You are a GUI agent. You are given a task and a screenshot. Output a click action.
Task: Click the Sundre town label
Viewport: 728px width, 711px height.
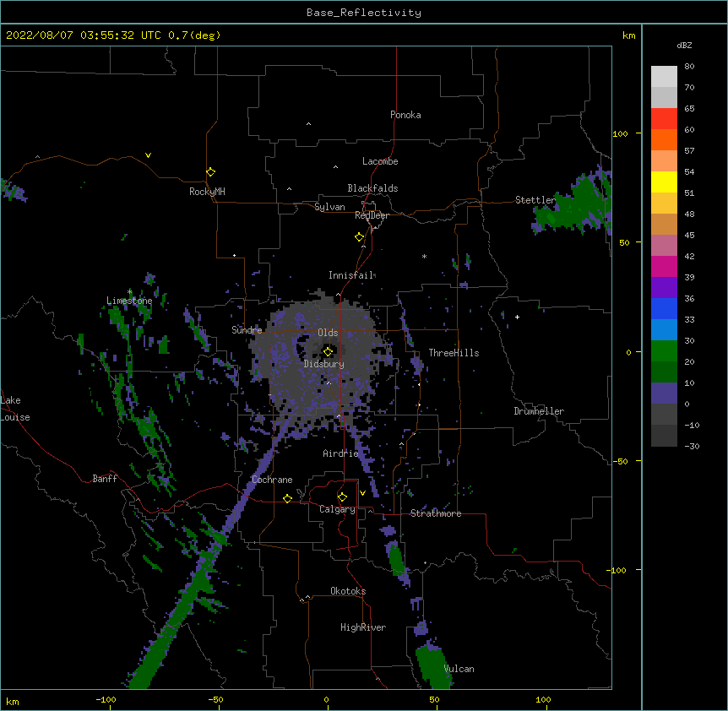247,330
